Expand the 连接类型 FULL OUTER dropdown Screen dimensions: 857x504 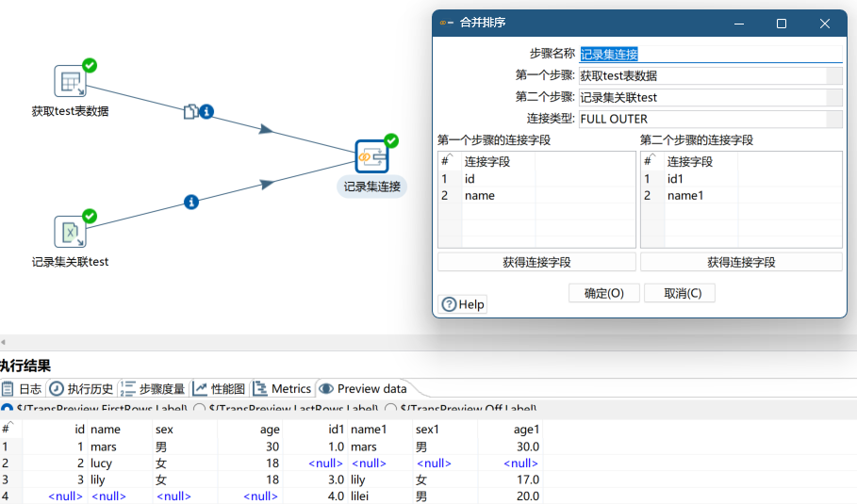tap(833, 119)
